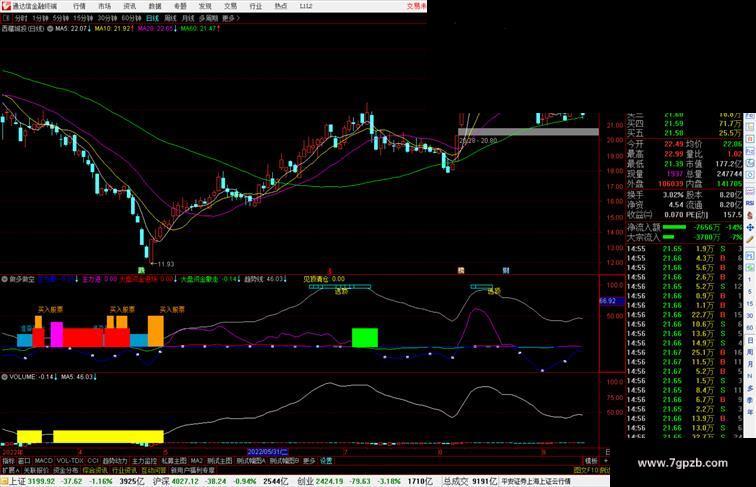The height and width of the screenshot is (487, 756).
Task: Select 私募主图 indicator tab
Action: click(174, 461)
